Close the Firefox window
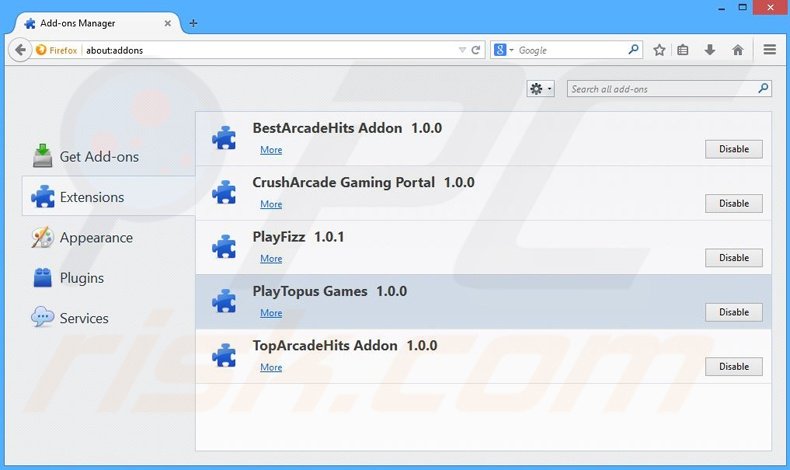Image resolution: width=790 pixels, height=470 pixels. click(x=770, y=8)
